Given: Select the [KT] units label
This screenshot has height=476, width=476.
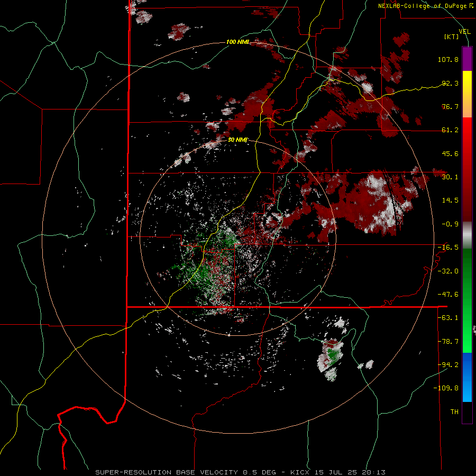Looking at the screenshot, I should pos(452,36).
